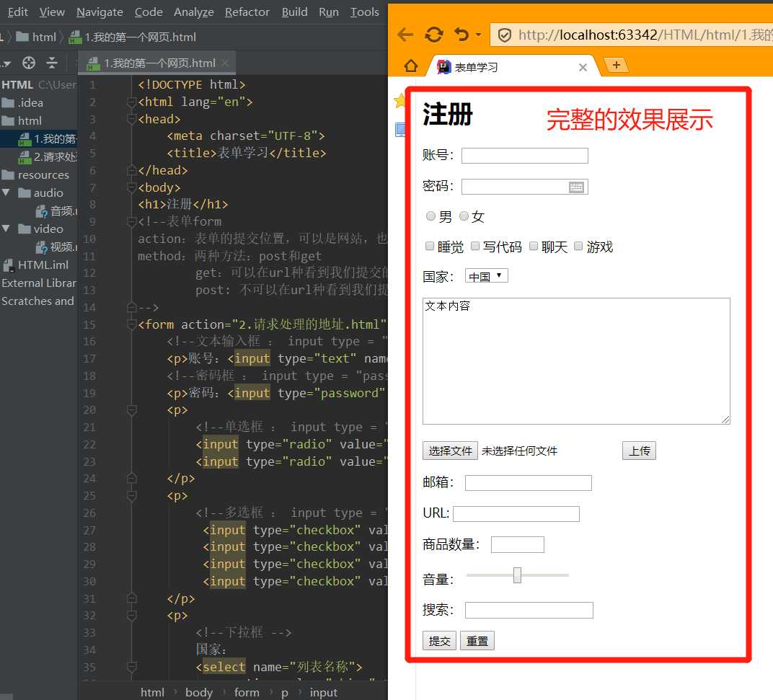The width and height of the screenshot is (773, 700).
Task: Check the 写代码 checkbox
Action: [475, 246]
